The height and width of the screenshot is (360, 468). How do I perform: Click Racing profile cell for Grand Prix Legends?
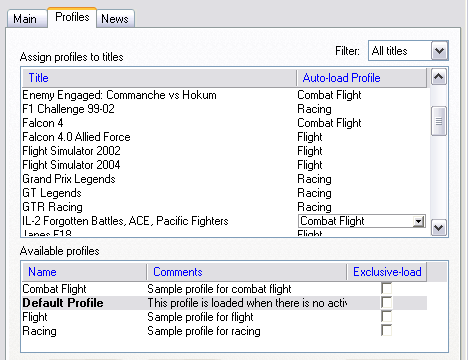click(314, 179)
